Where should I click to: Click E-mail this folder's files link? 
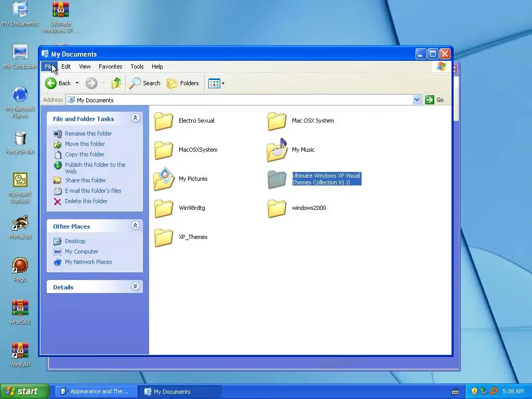[93, 191]
